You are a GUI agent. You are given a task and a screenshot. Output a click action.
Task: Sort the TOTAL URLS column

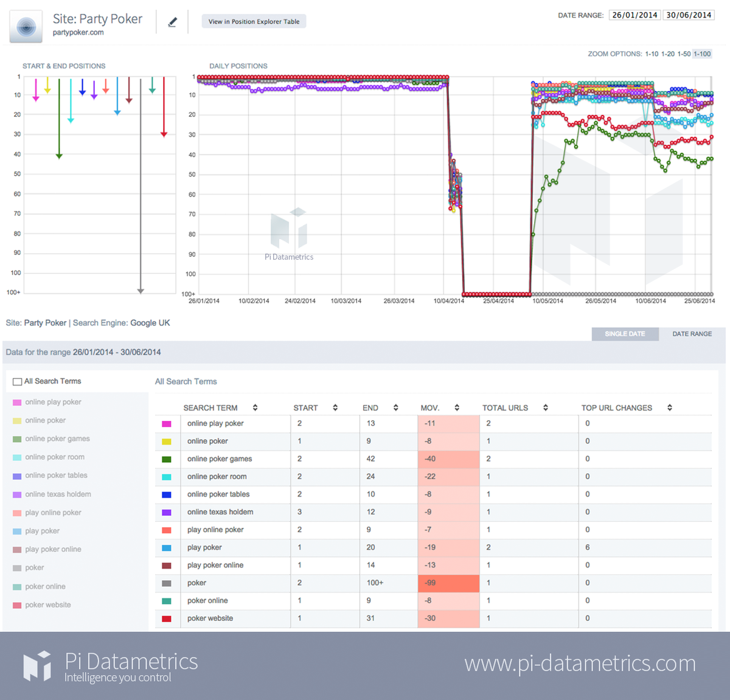coord(545,407)
